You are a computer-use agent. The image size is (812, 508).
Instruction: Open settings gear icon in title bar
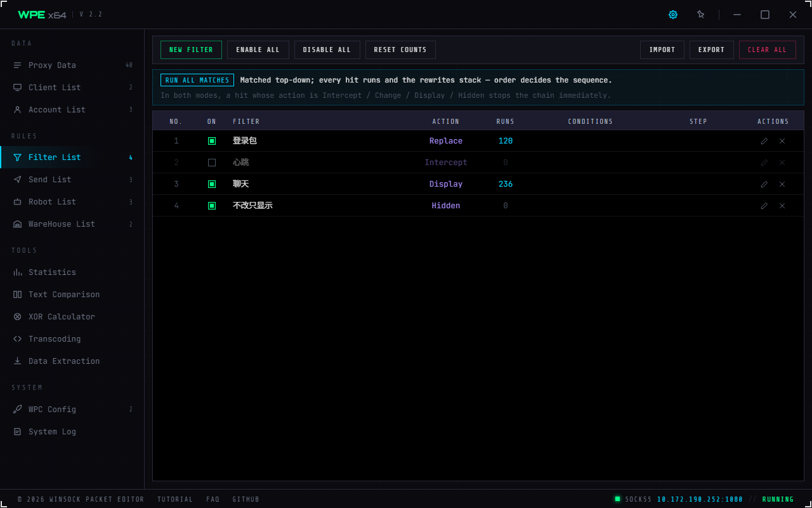[x=673, y=15]
